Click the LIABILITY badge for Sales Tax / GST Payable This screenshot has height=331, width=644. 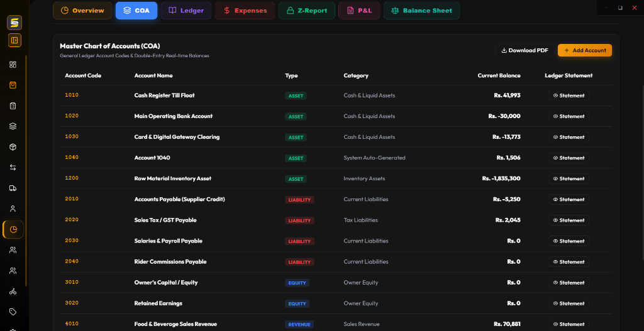[x=299, y=220]
